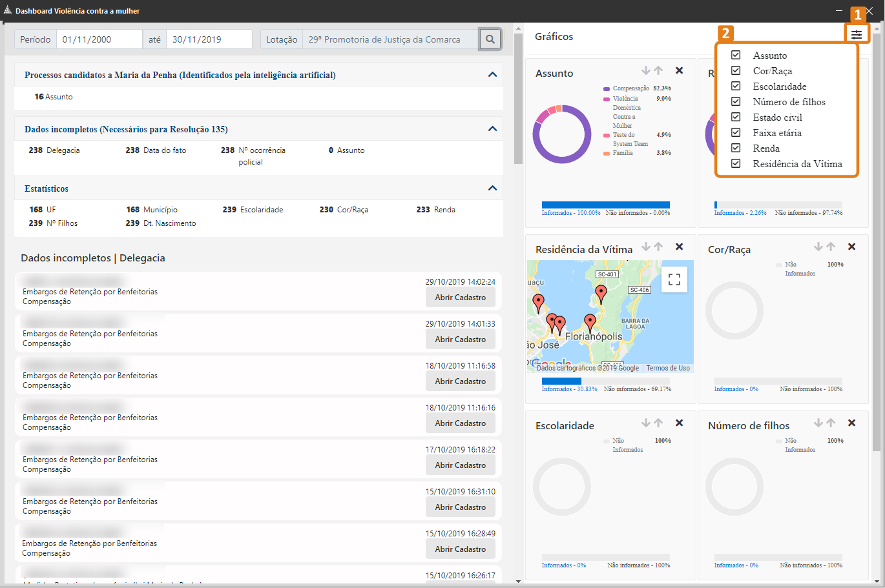Open Cadastro for 29/10/2019 14:02:24 entry
The height and width of the screenshot is (588, 885).
tap(461, 298)
